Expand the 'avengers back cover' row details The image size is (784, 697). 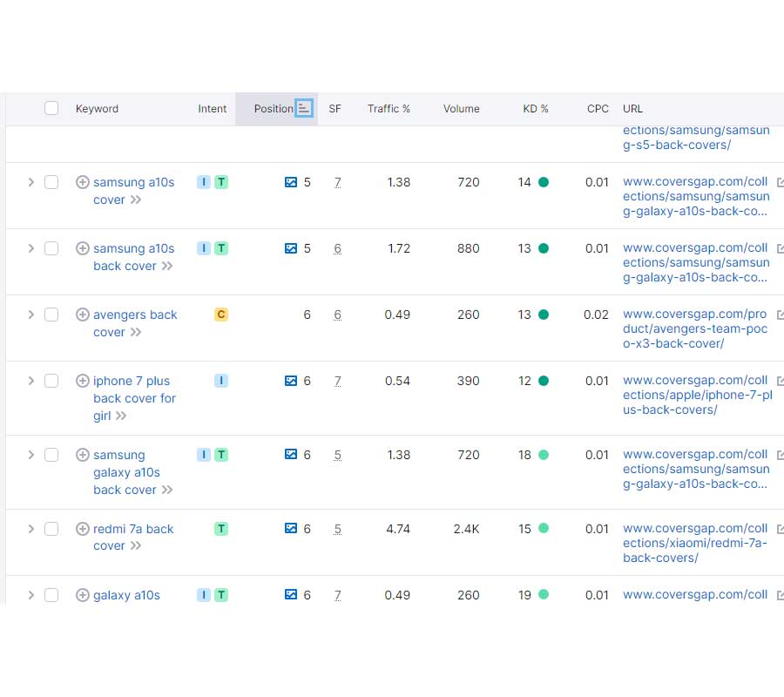[31, 315]
